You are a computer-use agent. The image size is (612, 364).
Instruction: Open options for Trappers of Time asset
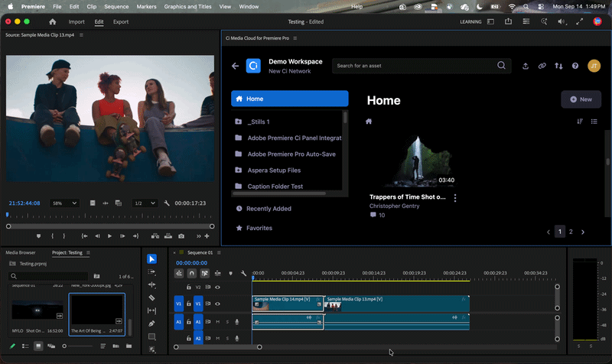(455, 198)
